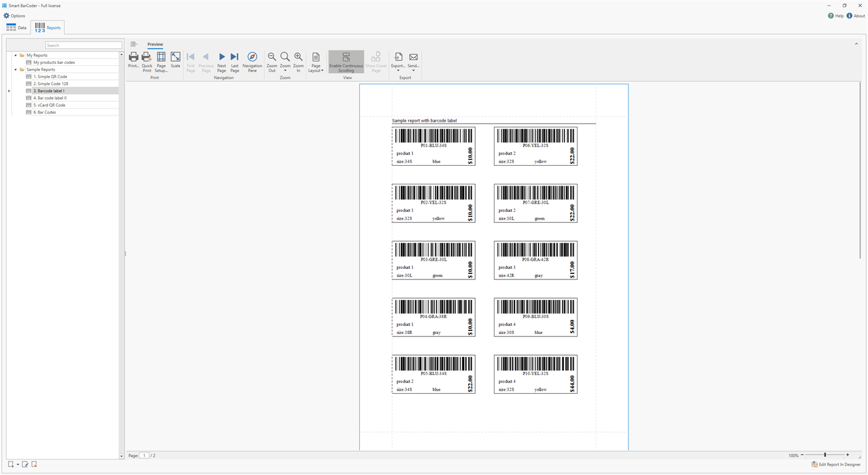The height and width of the screenshot is (475, 868).
Task: Jump to the Last Page
Action: [235, 61]
